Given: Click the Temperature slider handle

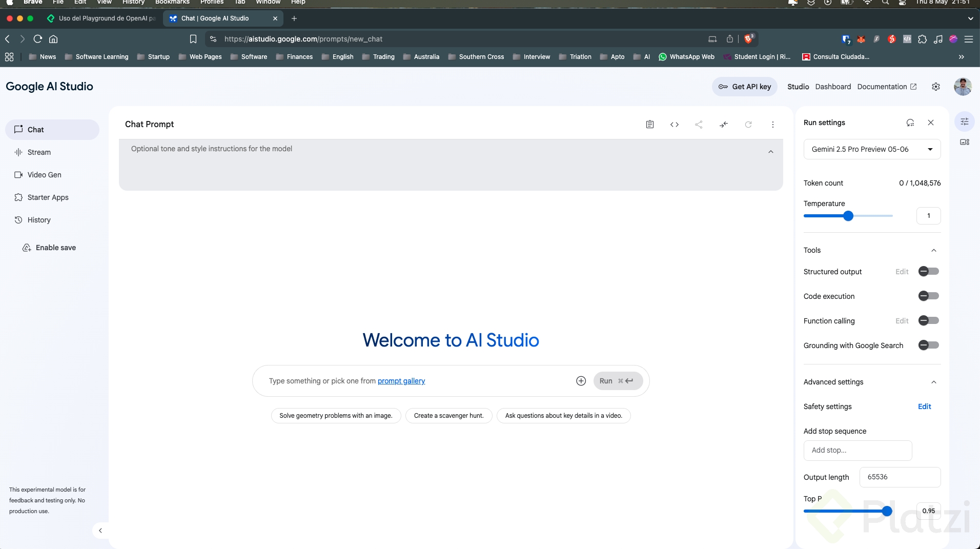Looking at the screenshot, I should pos(848,216).
